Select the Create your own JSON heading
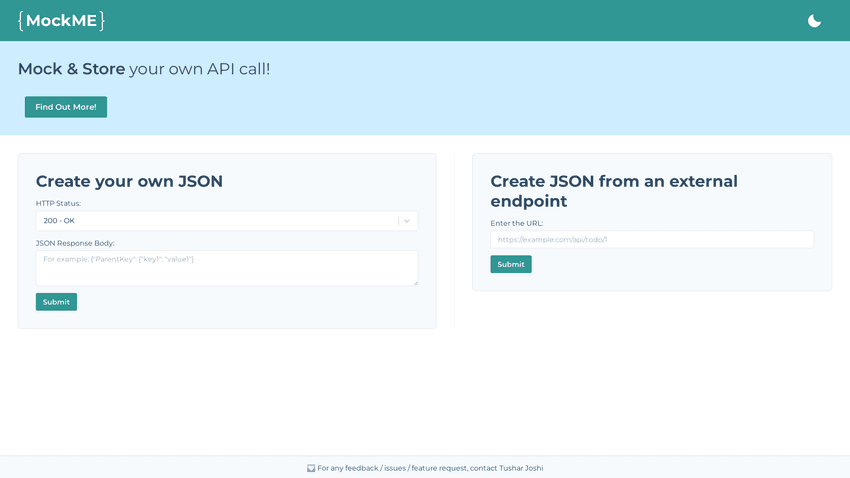Viewport: 850px width, 478px height. click(129, 181)
